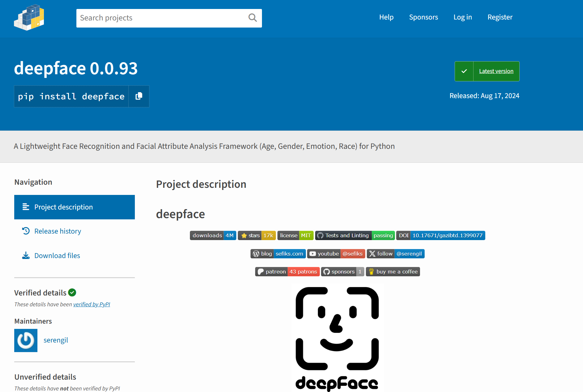This screenshot has height=392, width=583.
Task: Click the Lightweight Face Recognition summary text
Action: 204,146
